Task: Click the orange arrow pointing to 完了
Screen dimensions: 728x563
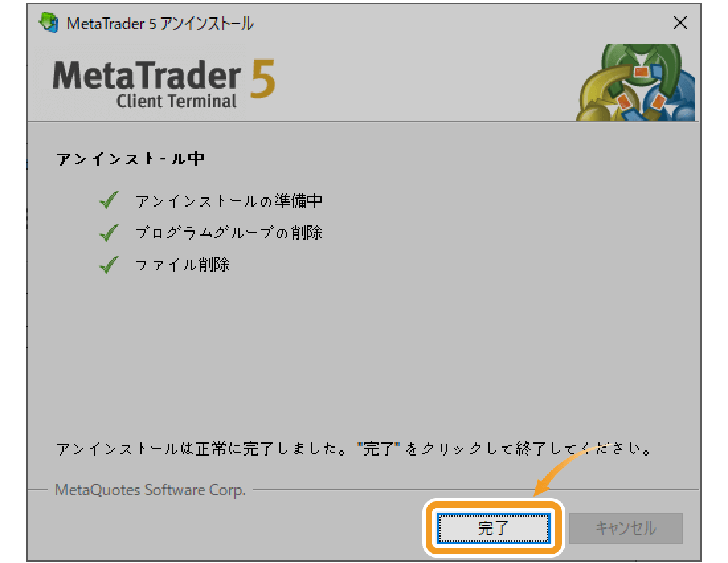Action: (563, 470)
